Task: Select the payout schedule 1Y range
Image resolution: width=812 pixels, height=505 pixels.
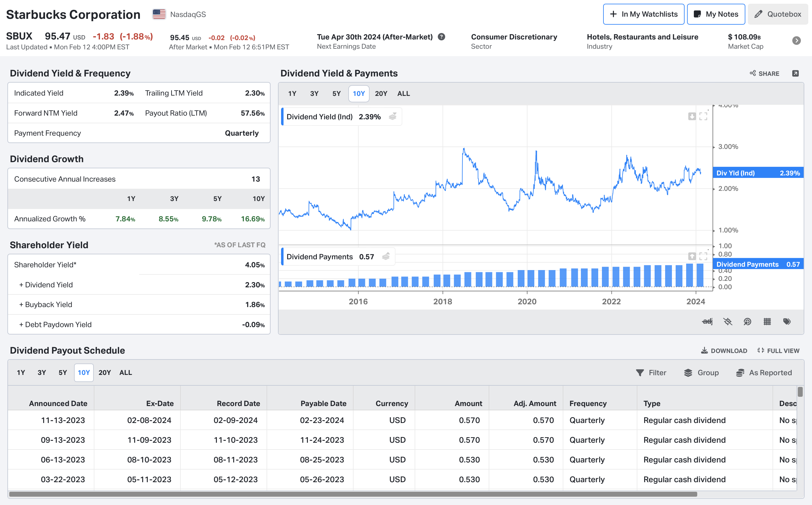Action: tap(21, 372)
